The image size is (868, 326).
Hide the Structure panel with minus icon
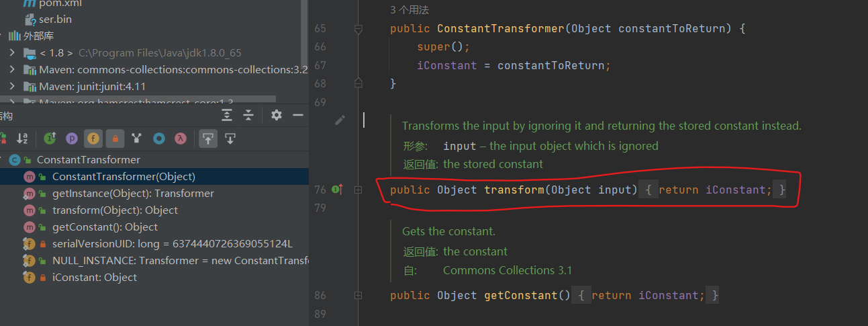(298, 116)
